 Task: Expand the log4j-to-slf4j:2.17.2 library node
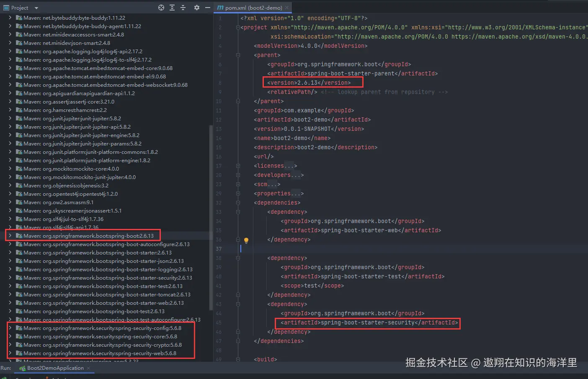pos(10,60)
